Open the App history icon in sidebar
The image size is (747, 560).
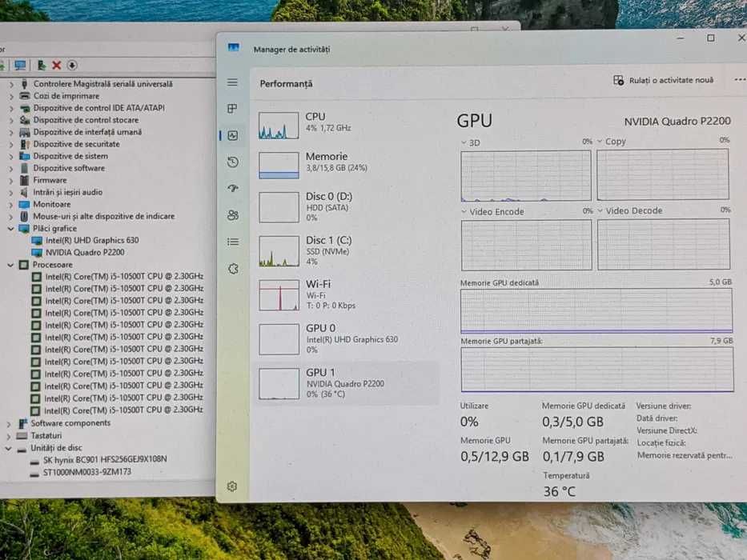point(232,162)
